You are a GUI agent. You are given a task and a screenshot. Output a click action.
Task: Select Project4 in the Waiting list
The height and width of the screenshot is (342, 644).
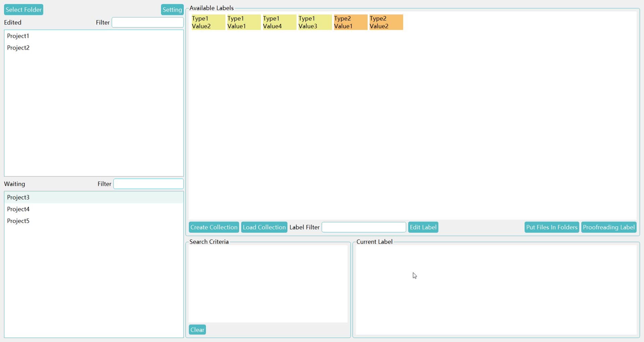click(18, 209)
